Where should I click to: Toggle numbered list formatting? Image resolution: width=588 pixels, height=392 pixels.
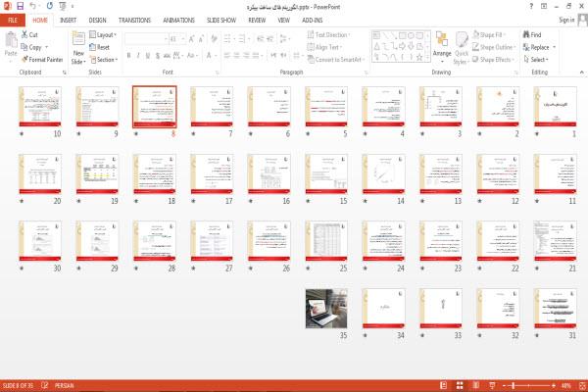coord(242,38)
